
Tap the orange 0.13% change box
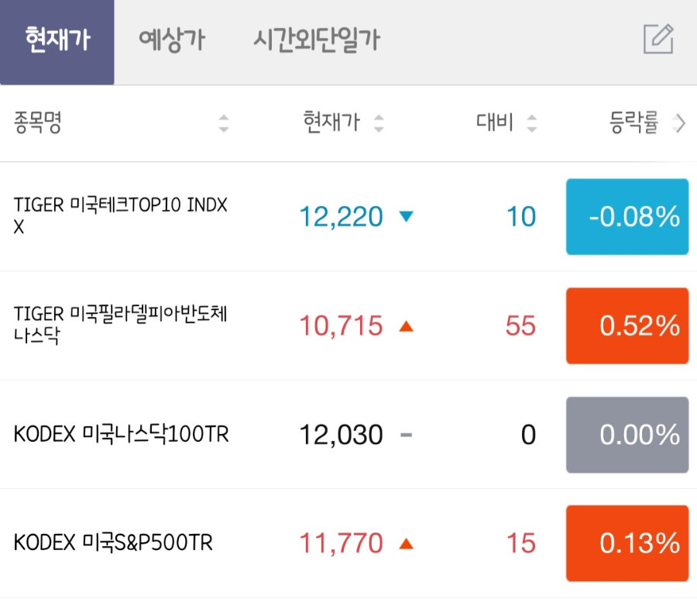tap(627, 543)
